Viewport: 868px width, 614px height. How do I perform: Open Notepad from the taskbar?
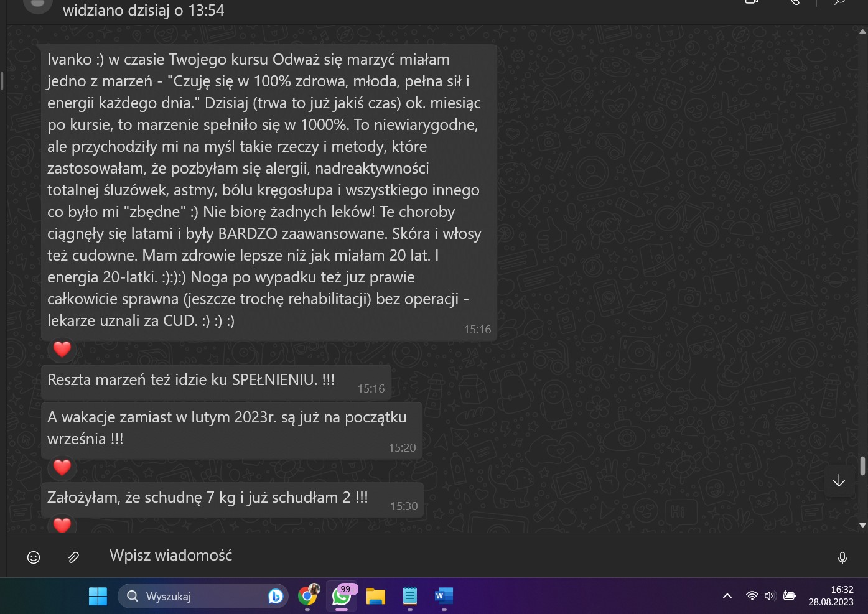409,596
